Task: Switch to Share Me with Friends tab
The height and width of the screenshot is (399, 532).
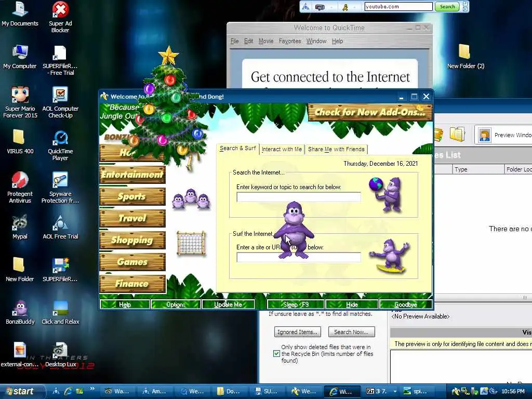Action: (x=336, y=149)
